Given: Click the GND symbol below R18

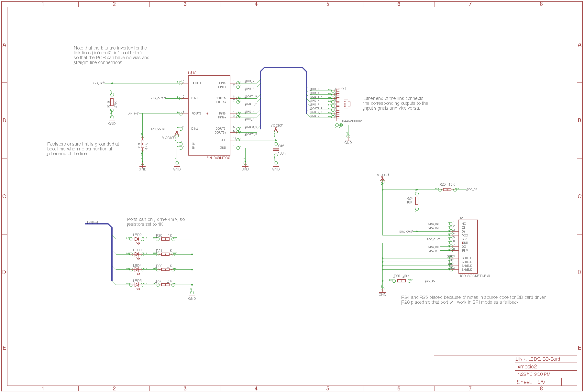Looking at the screenshot, I should coord(142,168).
